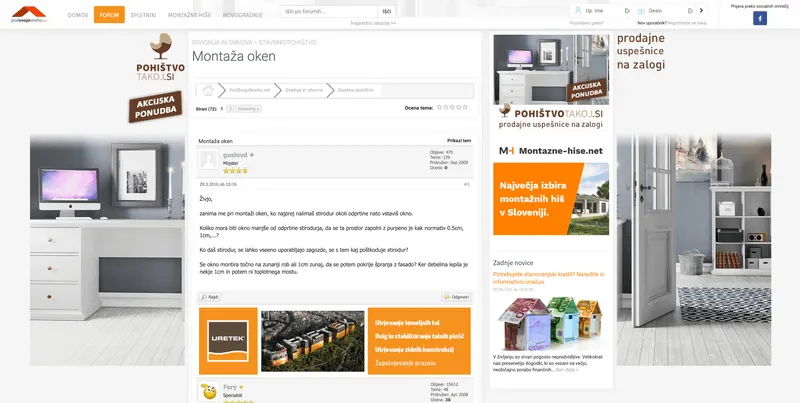Viewport: 800px width, 403px height.
Task: Click the home icon in breadcrumb bar
Action: [x=208, y=90]
